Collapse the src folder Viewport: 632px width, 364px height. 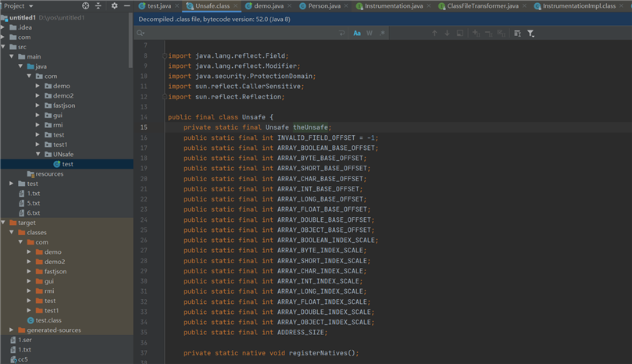pos(3,47)
